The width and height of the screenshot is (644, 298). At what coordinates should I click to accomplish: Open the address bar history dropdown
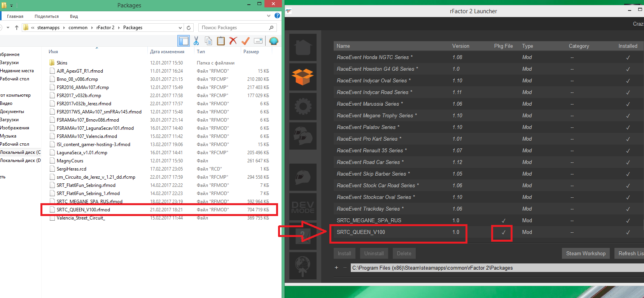(x=180, y=28)
